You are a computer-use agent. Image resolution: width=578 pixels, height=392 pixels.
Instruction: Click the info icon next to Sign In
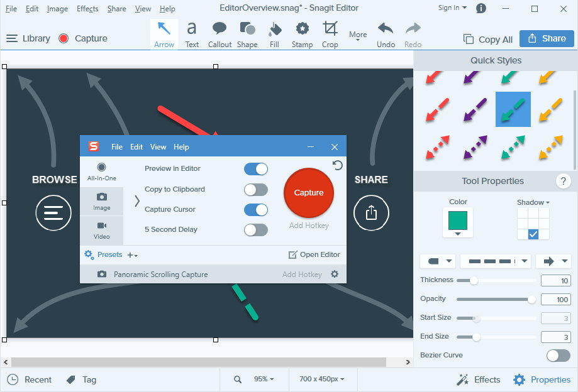coord(481,8)
